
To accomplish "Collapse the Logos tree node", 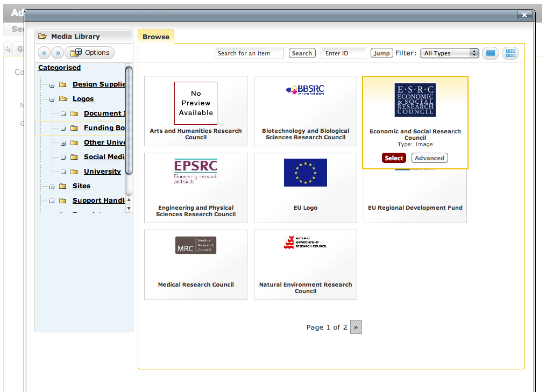I will 52,99.
